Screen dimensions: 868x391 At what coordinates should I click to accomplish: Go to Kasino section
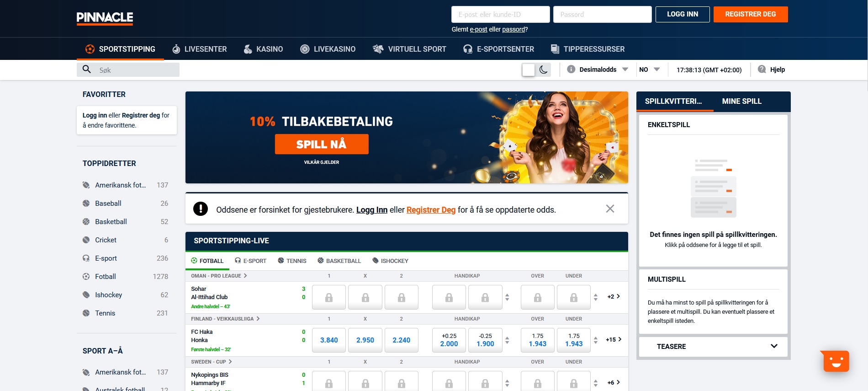click(x=263, y=49)
